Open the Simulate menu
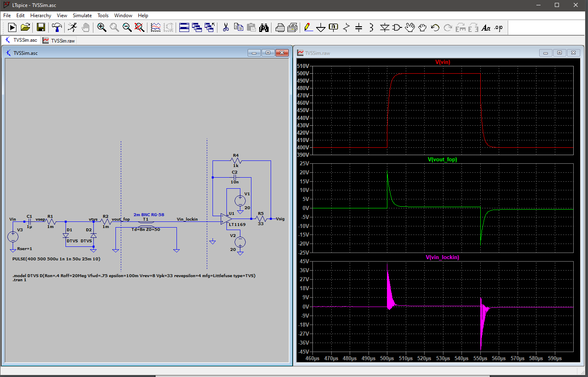 (x=82, y=16)
